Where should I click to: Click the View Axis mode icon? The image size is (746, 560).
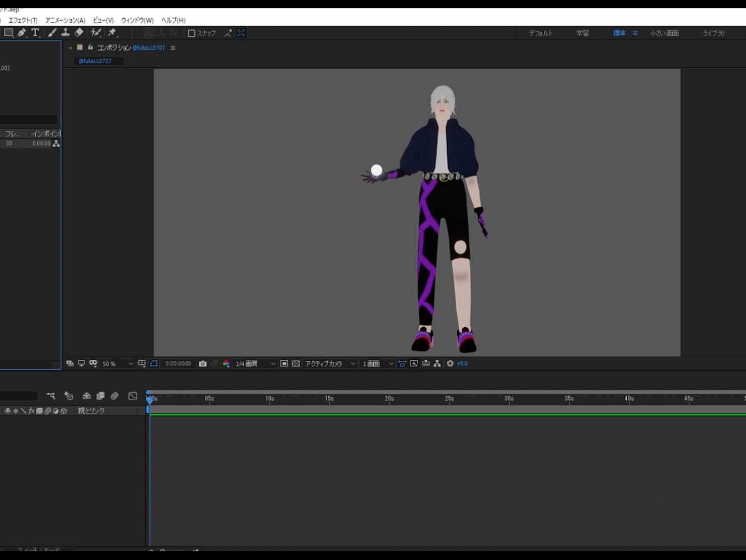(x=174, y=33)
